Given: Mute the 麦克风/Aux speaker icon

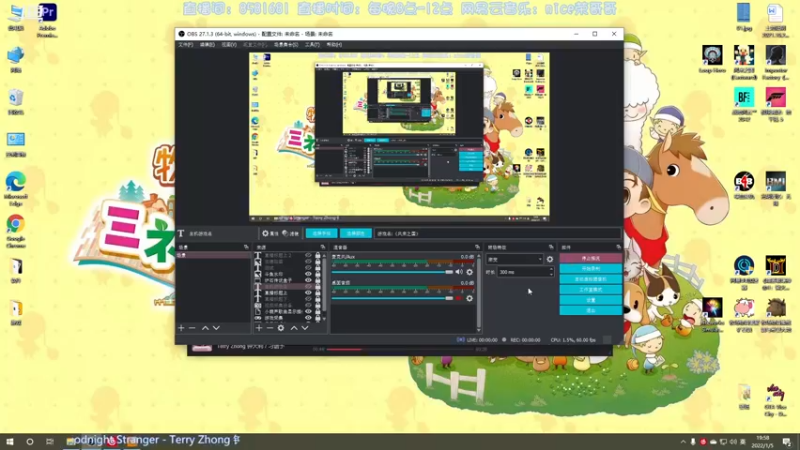Looking at the screenshot, I should 459,272.
